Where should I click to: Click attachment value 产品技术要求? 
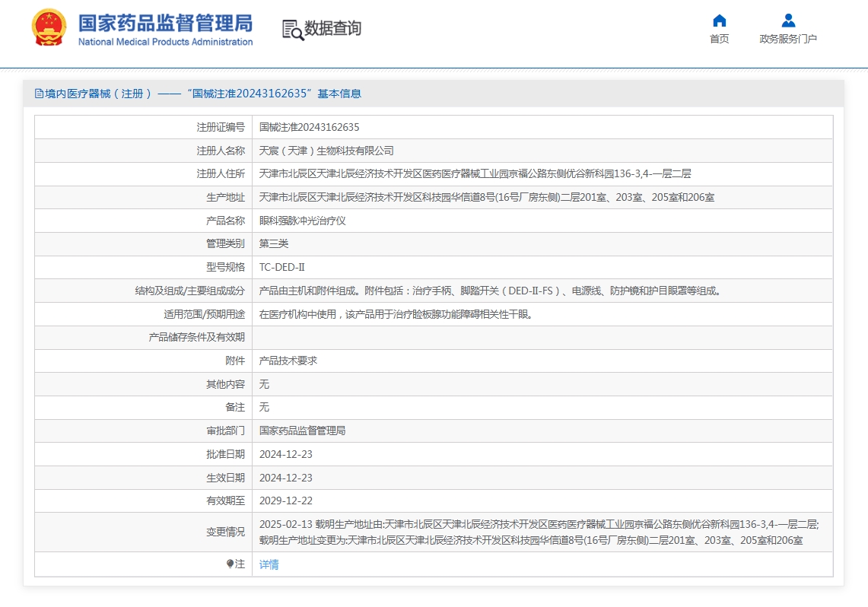pos(288,361)
